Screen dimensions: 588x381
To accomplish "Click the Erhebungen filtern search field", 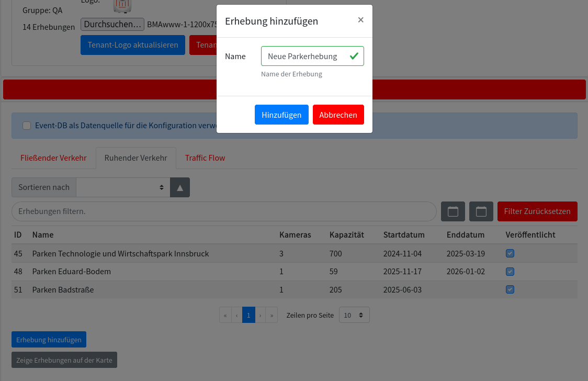I will coord(224,211).
